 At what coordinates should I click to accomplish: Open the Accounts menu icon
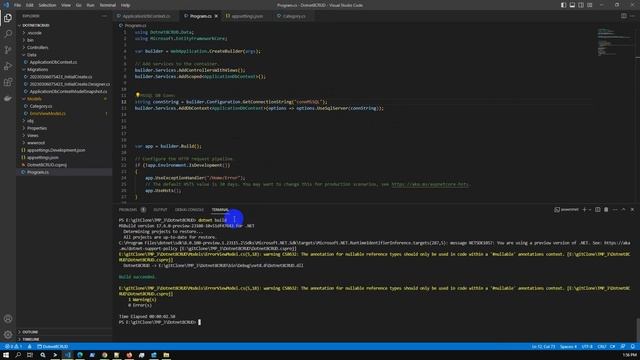[x=8, y=319]
